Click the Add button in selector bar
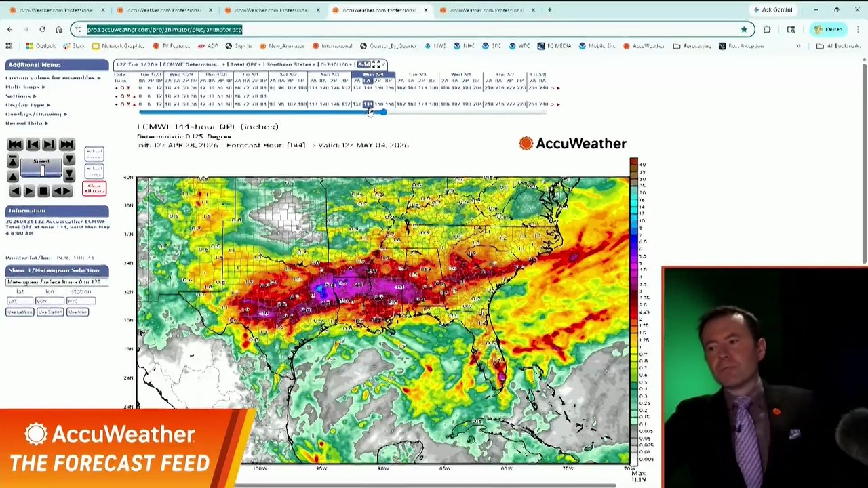868x488 pixels. 363,64
